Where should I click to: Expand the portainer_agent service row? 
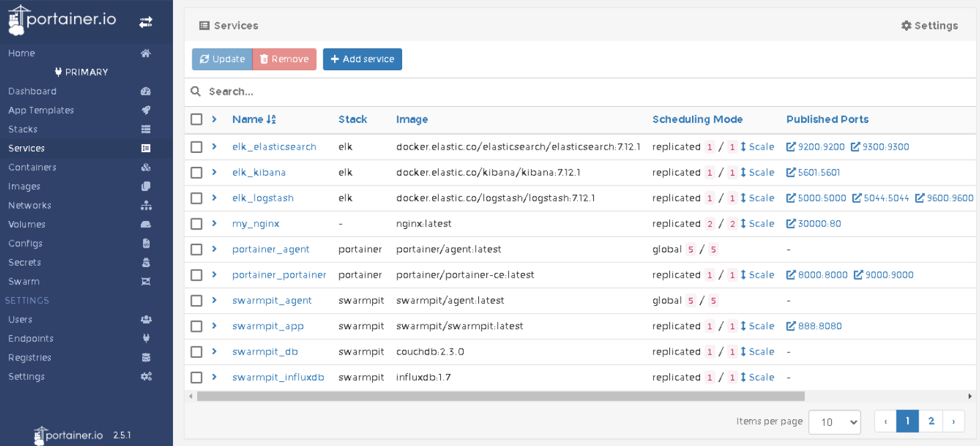[214, 249]
